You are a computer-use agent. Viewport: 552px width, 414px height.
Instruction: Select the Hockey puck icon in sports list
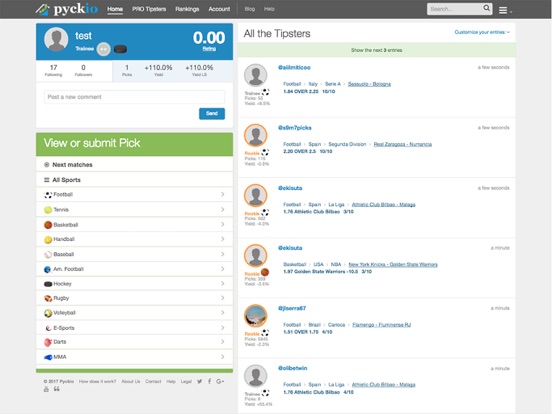click(x=48, y=284)
